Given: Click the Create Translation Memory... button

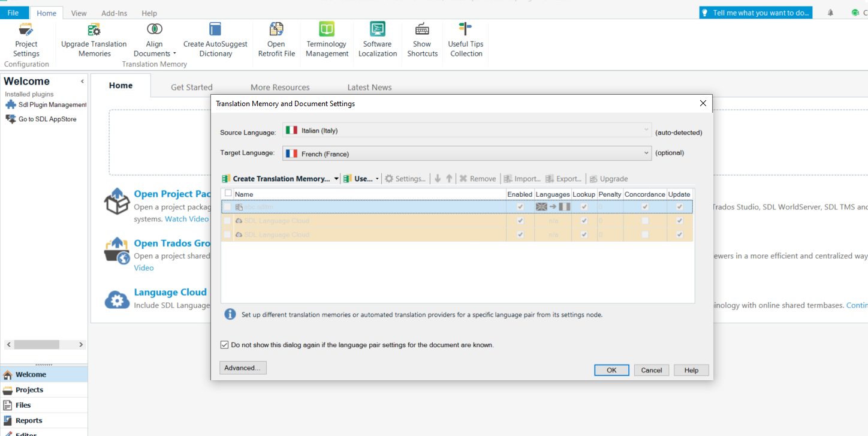Looking at the screenshot, I should tap(276, 179).
